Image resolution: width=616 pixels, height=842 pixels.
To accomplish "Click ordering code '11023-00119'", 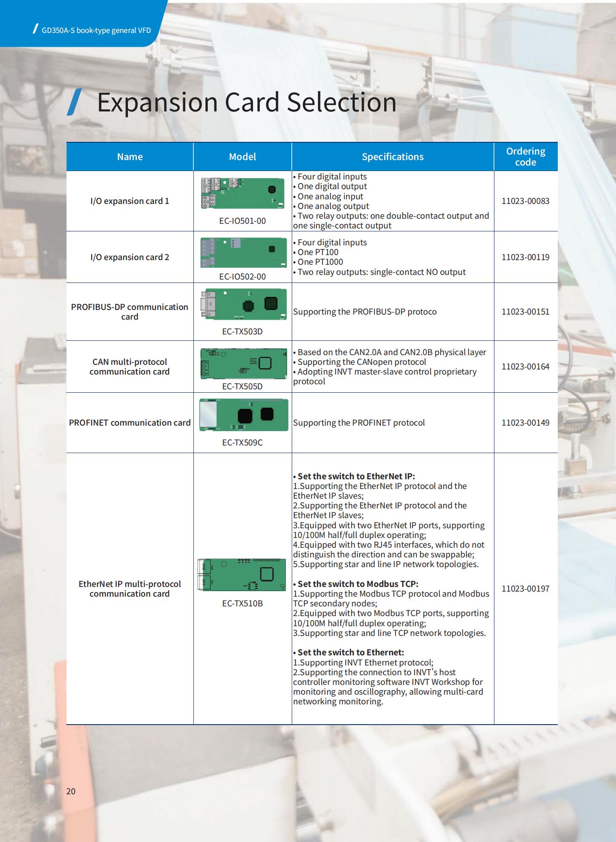I will coord(526,257).
